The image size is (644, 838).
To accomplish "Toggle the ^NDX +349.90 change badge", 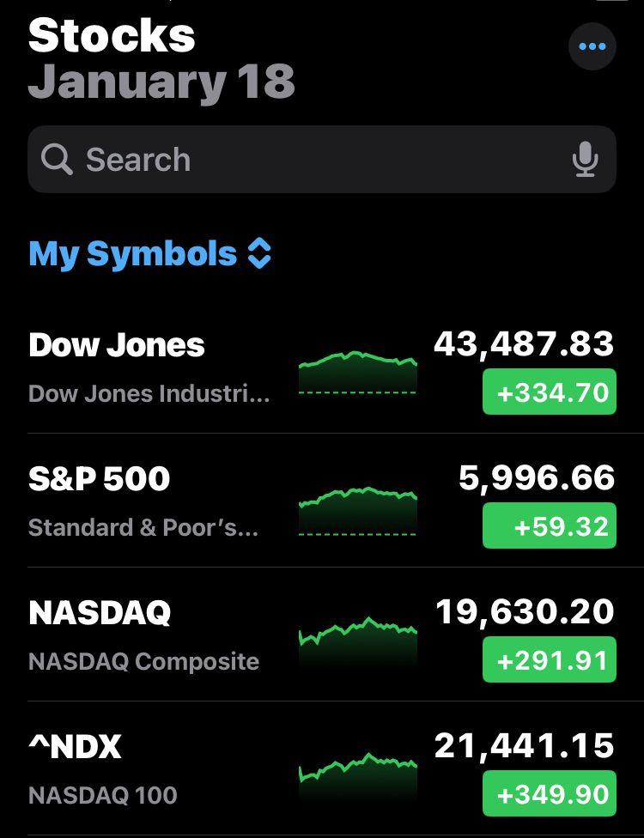I will pos(550,794).
